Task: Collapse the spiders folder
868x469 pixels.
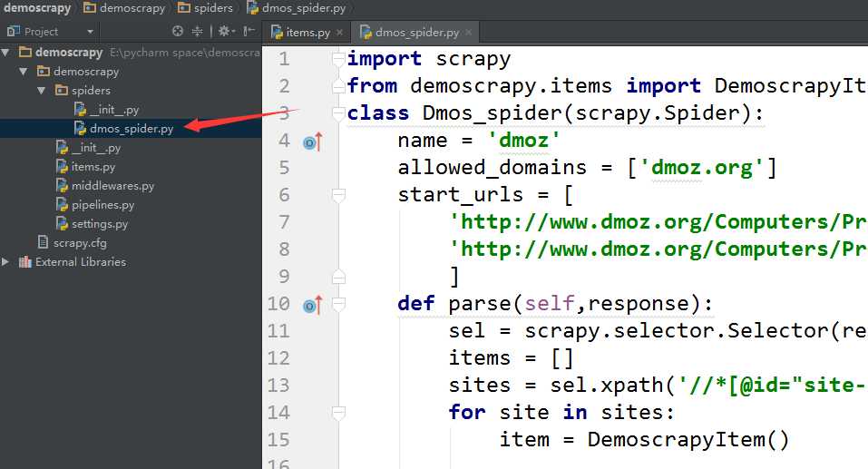Action: 42,90
